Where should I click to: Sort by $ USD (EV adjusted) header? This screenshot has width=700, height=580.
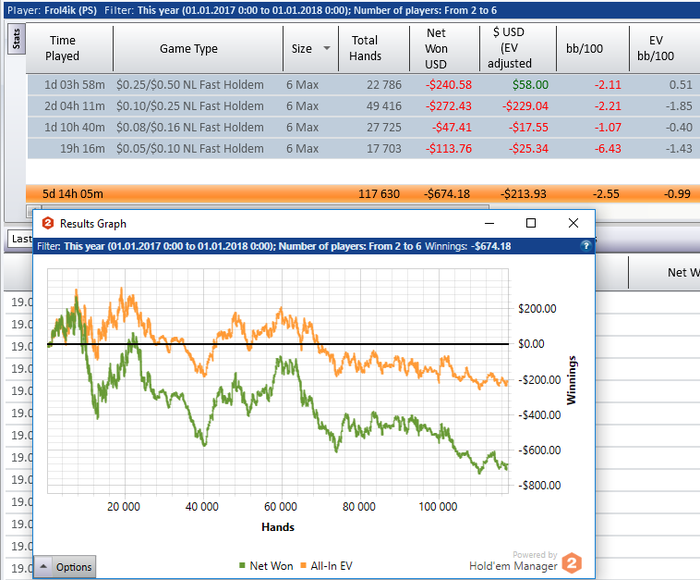point(509,48)
